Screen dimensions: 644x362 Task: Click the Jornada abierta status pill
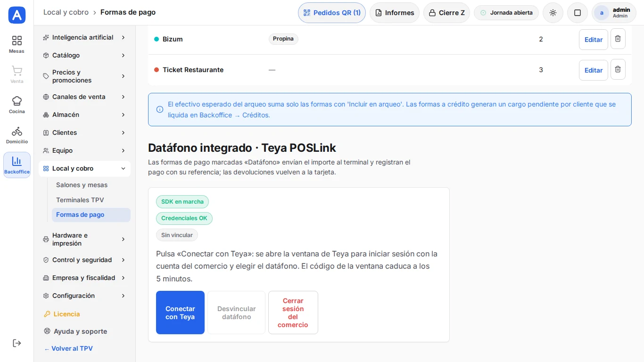(x=506, y=13)
